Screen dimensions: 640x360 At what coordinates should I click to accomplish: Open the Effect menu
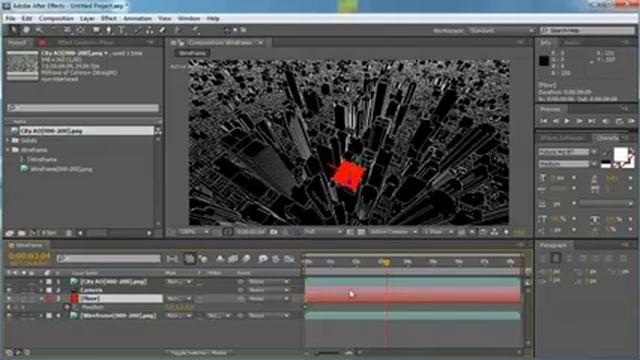pyautogui.click(x=109, y=18)
